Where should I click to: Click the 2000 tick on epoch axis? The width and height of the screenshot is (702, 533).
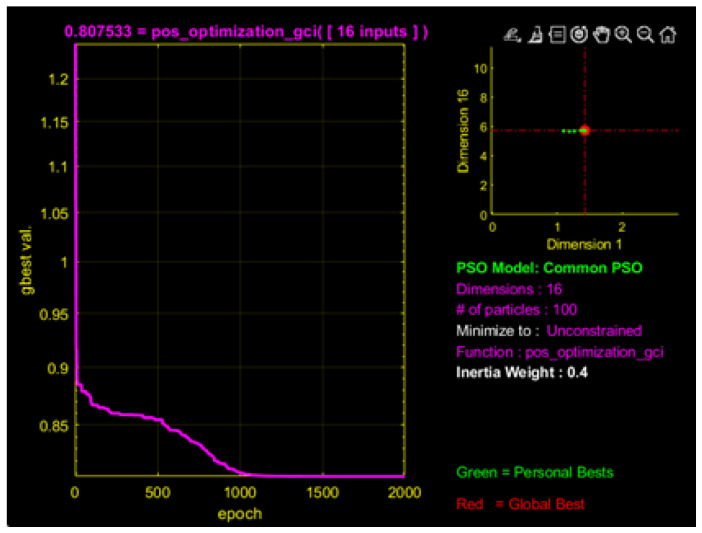404,493
